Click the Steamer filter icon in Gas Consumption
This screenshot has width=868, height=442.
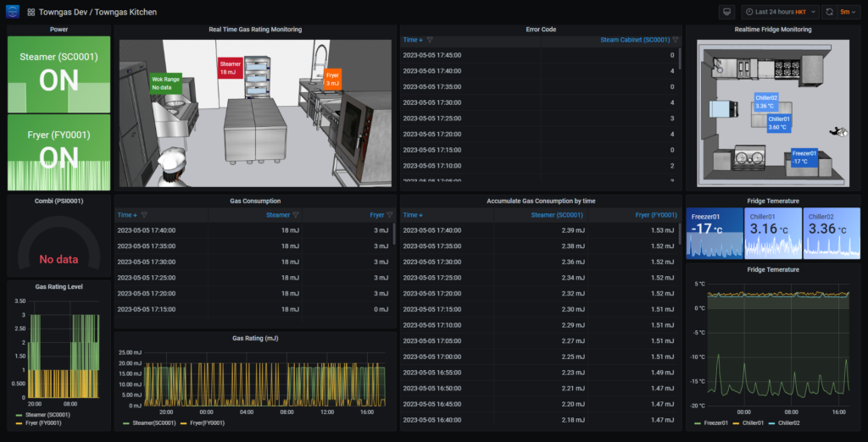(296, 215)
